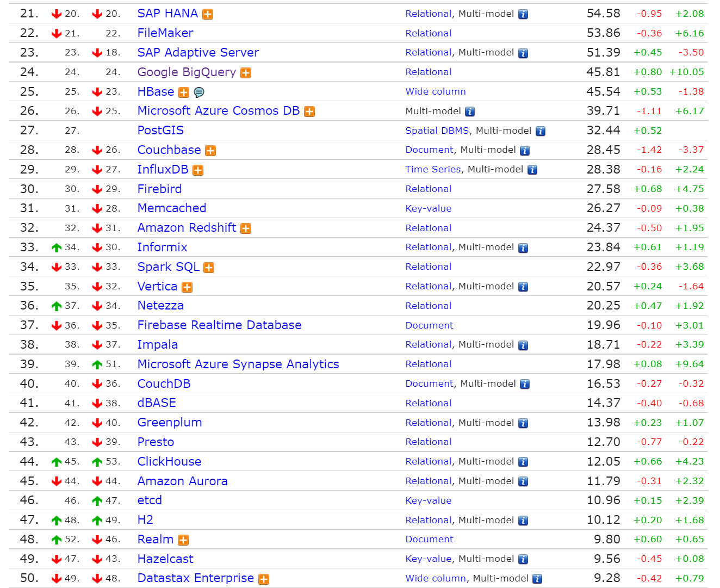This screenshot has height=588, width=720.
Task: Click the orange plus icon beside HBase
Action: point(184,92)
